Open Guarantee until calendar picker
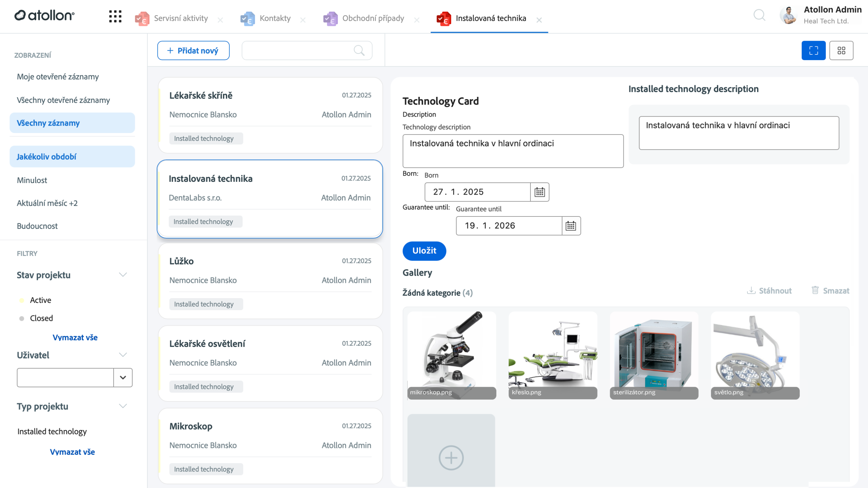This screenshot has width=868, height=488. (x=571, y=226)
